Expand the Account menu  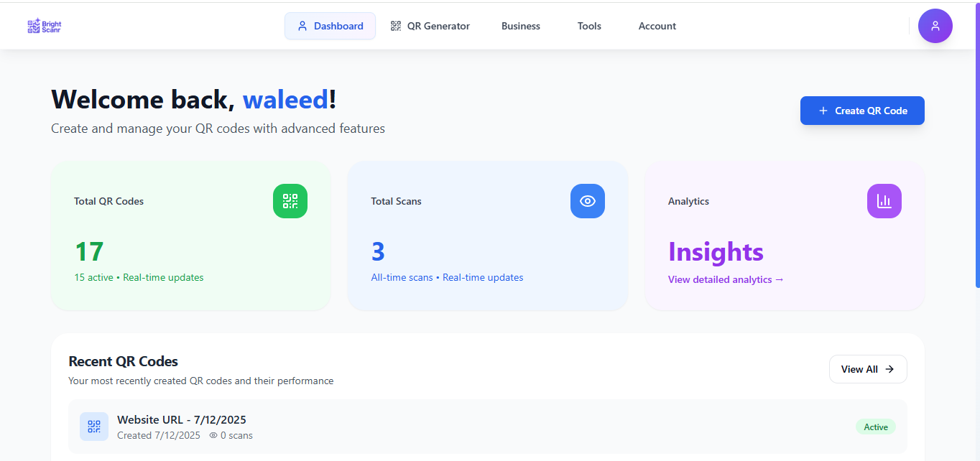657,26
